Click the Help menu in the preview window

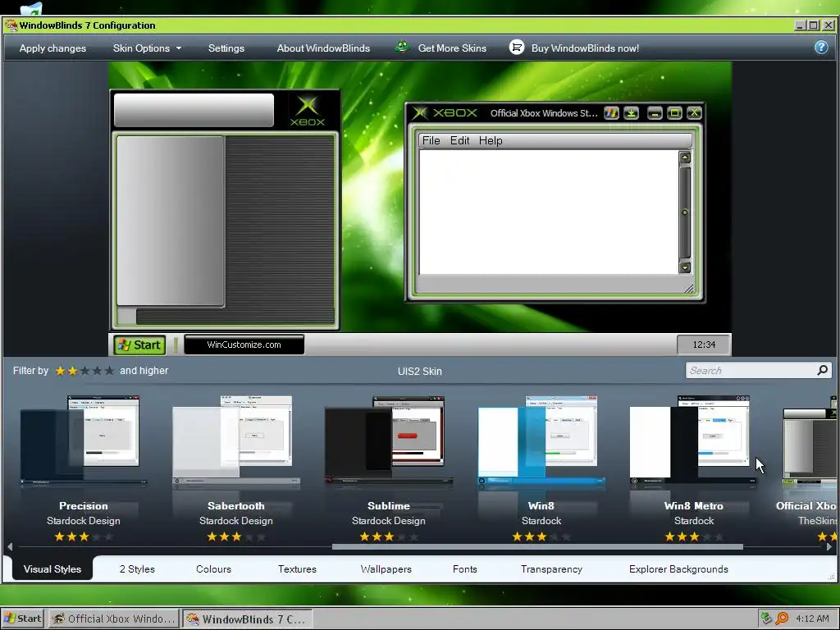491,140
